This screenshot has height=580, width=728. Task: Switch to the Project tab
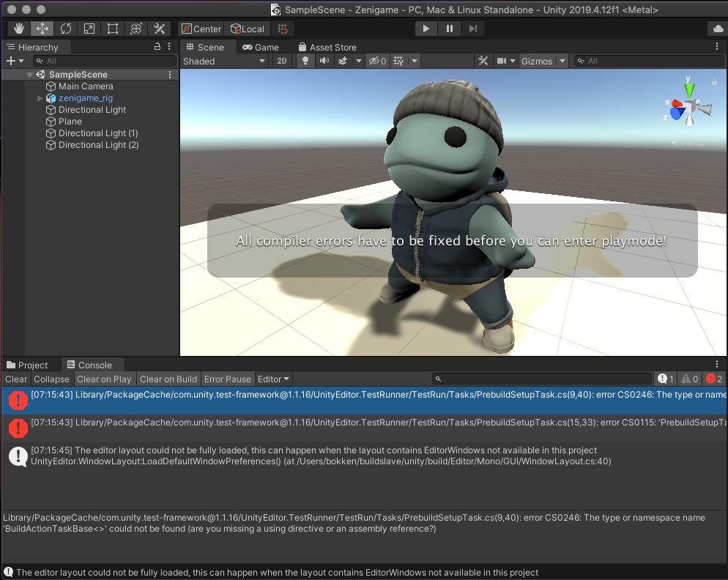[27, 365]
